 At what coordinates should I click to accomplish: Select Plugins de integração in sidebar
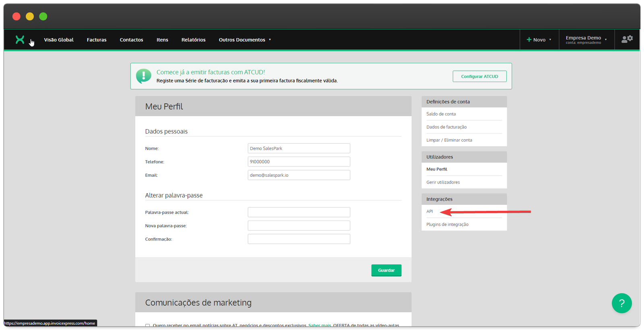point(447,225)
